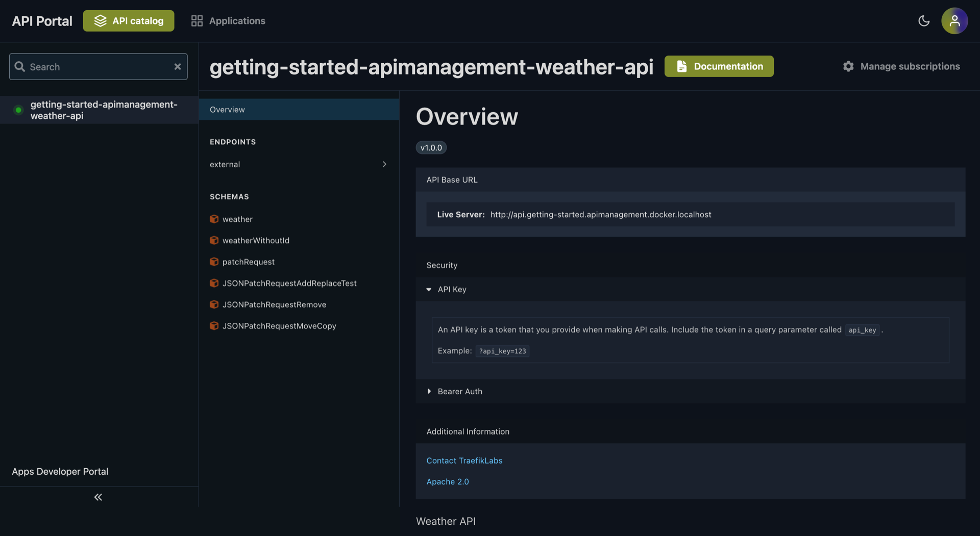Open the patchRequest schema
The height and width of the screenshot is (536, 980).
[x=249, y=262]
